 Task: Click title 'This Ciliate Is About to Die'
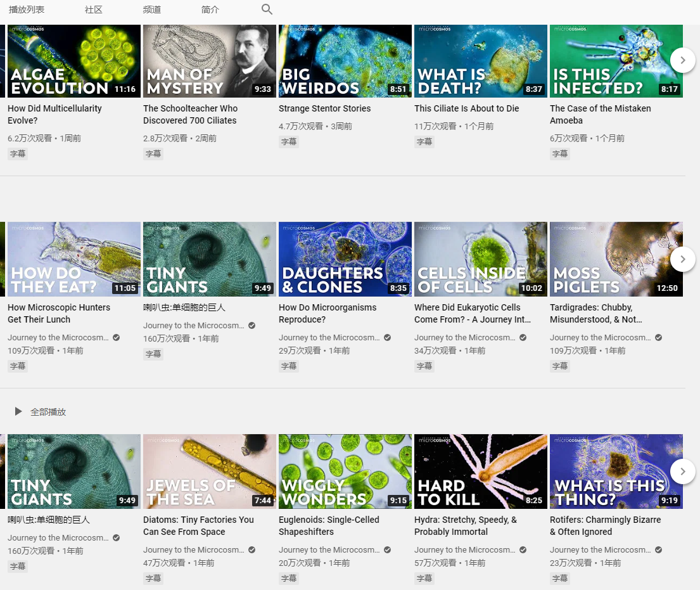coord(466,108)
